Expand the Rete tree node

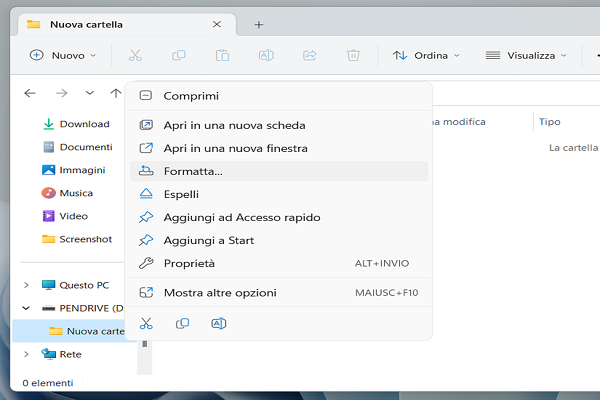[26, 354]
